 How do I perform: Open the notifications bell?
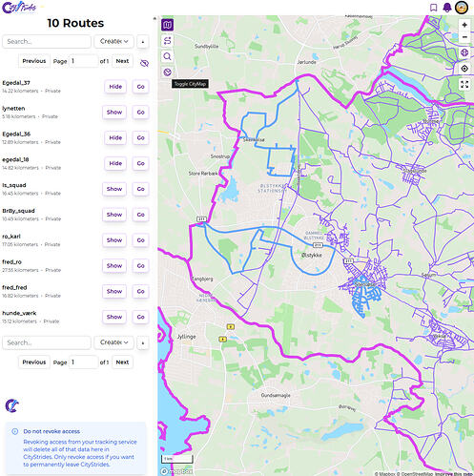[x=447, y=8]
